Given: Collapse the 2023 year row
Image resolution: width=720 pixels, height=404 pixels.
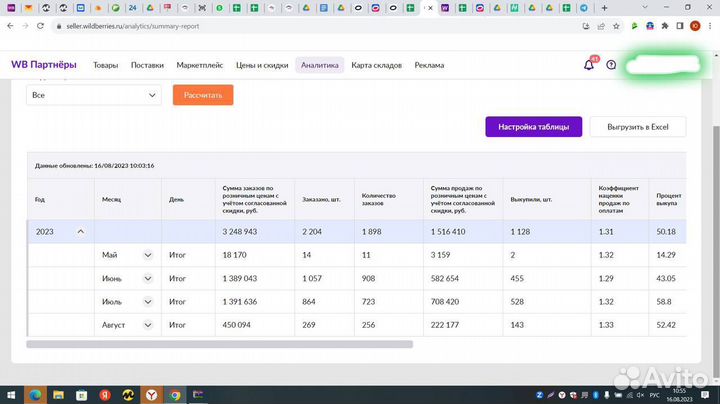Looking at the screenshot, I should (80, 232).
